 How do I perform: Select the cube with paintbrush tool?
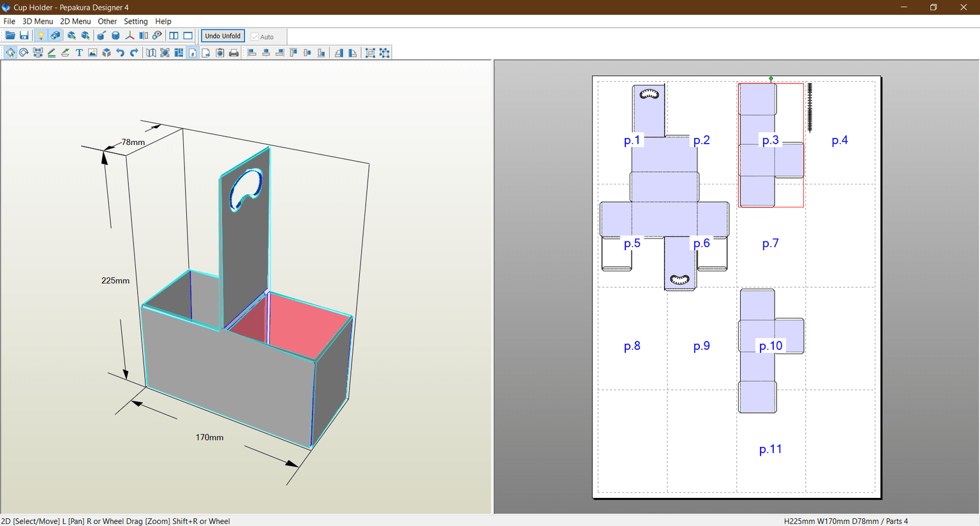101,36
